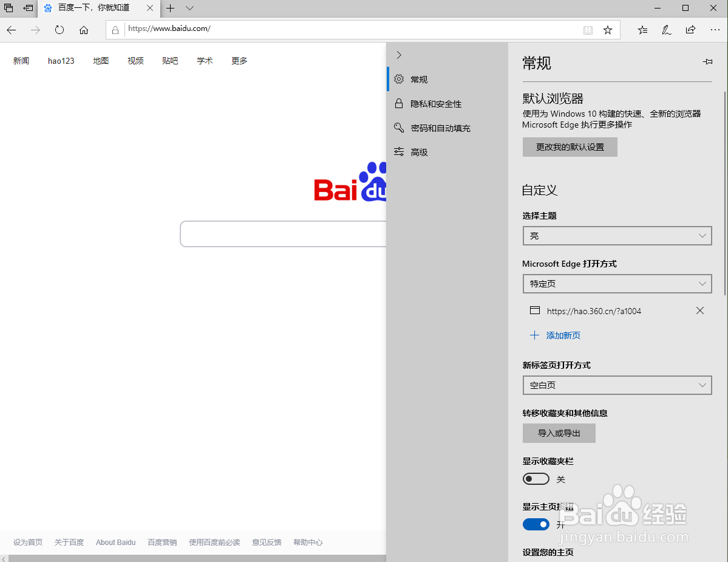Click 意见反馈 footer link
The height and width of the screenshot is (562, 728).
click(267, 542)
